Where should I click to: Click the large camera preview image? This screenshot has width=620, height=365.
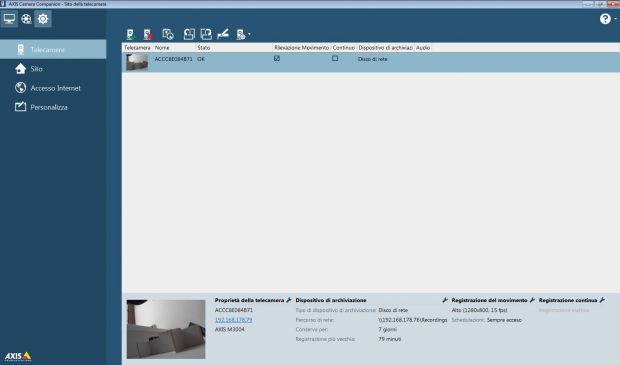click(166, 329)
